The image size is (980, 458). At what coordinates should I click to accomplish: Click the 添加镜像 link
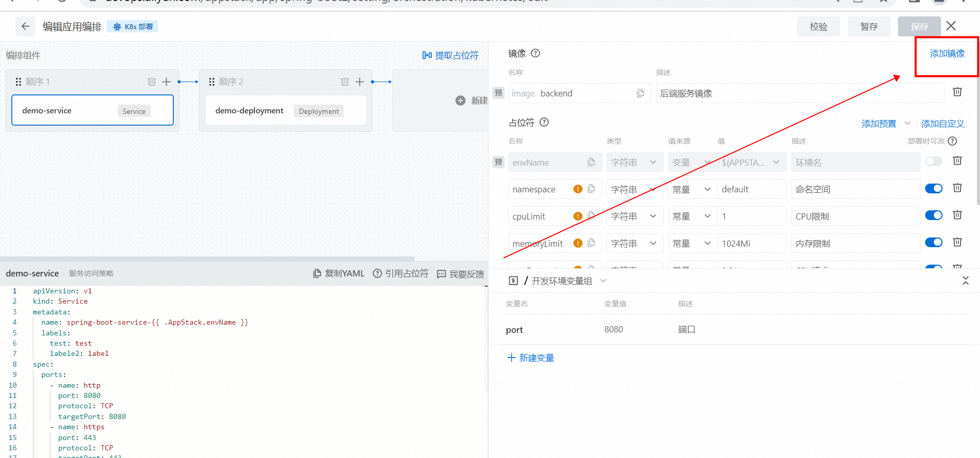coord(947,54)
